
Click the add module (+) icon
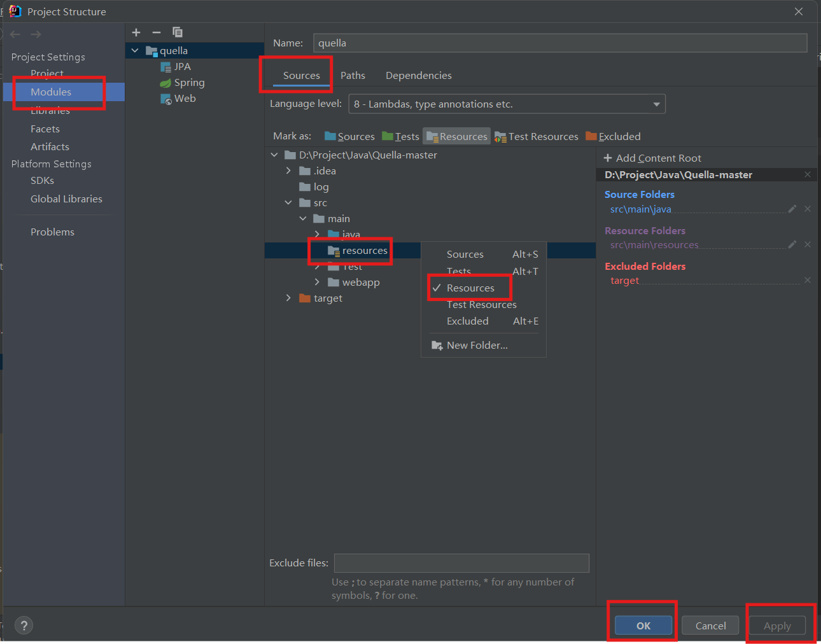136,32
